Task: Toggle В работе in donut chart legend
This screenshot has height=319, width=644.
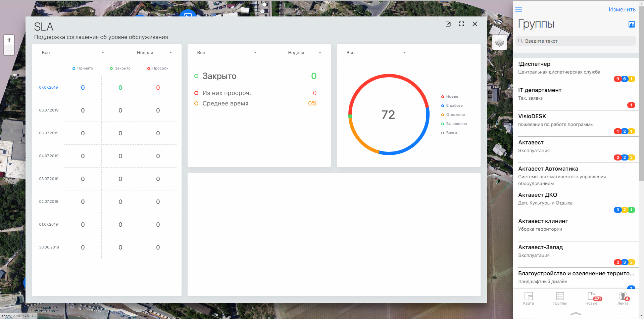Action: coord(452,106)
